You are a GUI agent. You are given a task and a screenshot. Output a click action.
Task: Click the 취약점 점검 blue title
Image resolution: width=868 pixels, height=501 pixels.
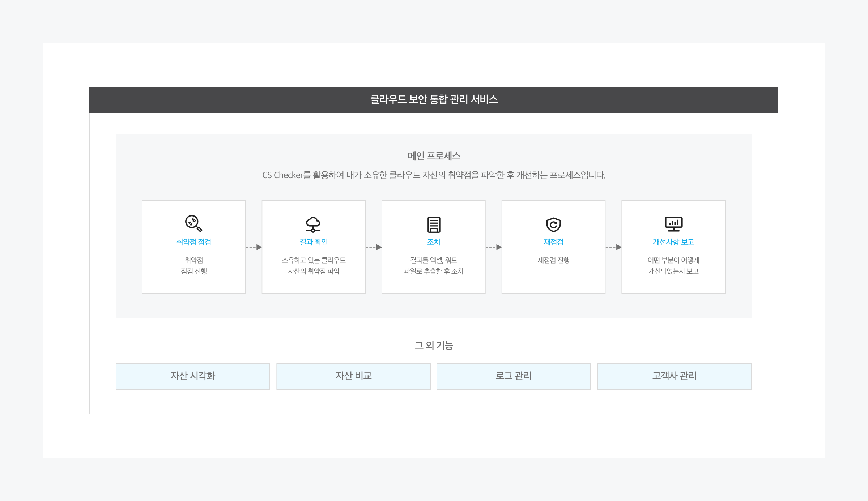point(193,242)
